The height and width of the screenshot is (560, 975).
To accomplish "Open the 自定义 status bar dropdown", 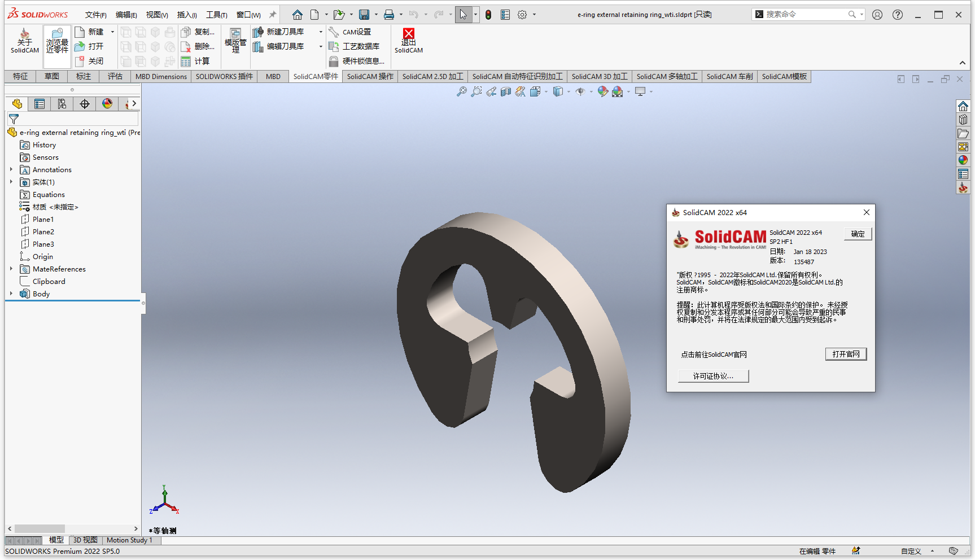I will pos(933,551).
